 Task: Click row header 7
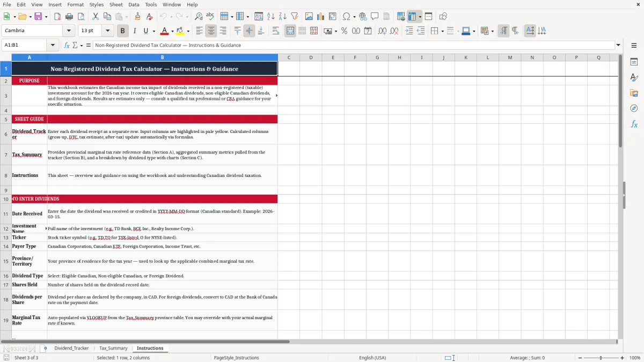[6, 154]
